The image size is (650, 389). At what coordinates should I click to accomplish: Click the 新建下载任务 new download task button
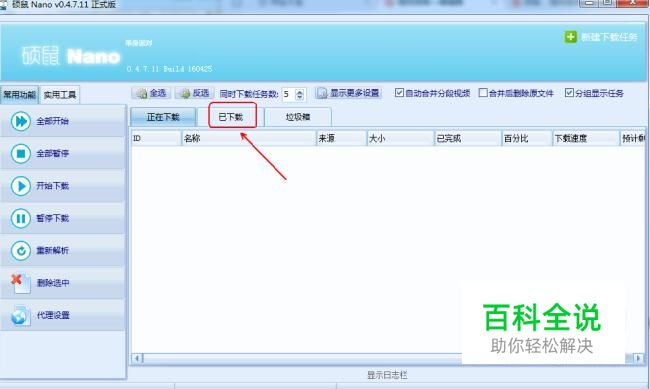click(x=601, y=37)
